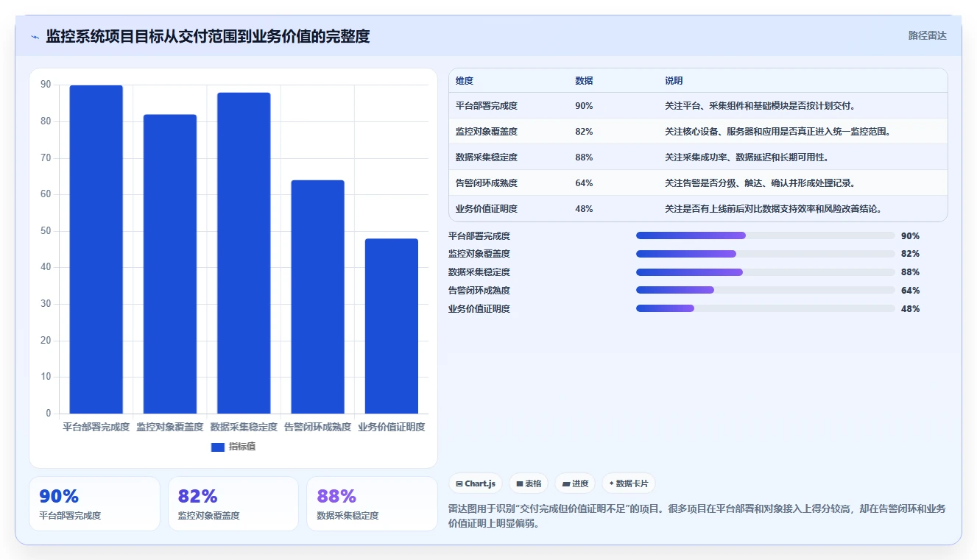Click the x-axis label 平台部署完成度
Viewport: 977px width, 560px height.
click(96, 427)
